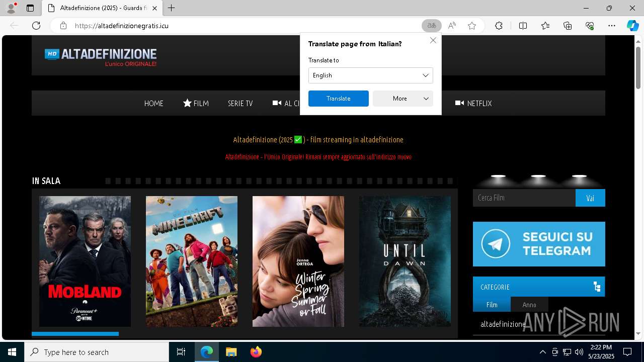Close the translate popup
644x362 pixels.
pyautogui.click(x=433, y=40)
